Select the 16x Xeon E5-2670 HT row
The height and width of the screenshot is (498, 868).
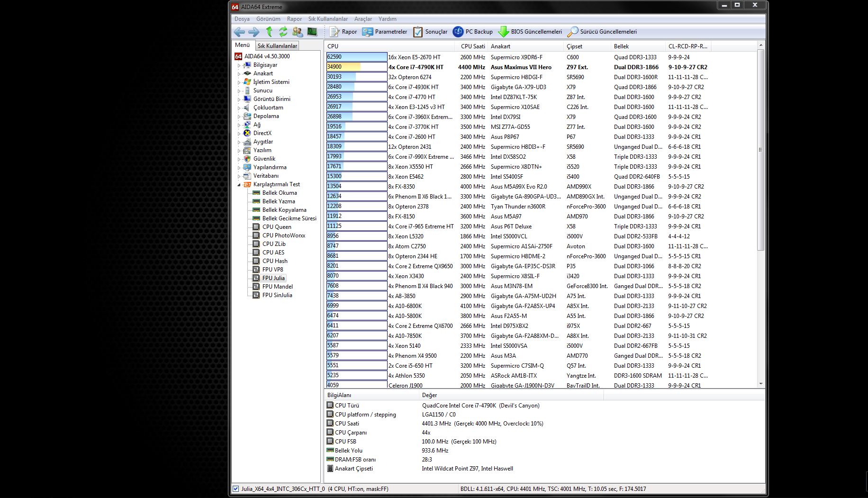click(x=517, y=57)
